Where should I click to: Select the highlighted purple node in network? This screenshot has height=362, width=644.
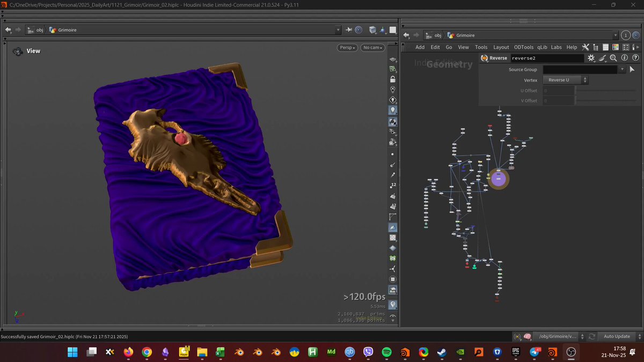[x=499, y=179]
